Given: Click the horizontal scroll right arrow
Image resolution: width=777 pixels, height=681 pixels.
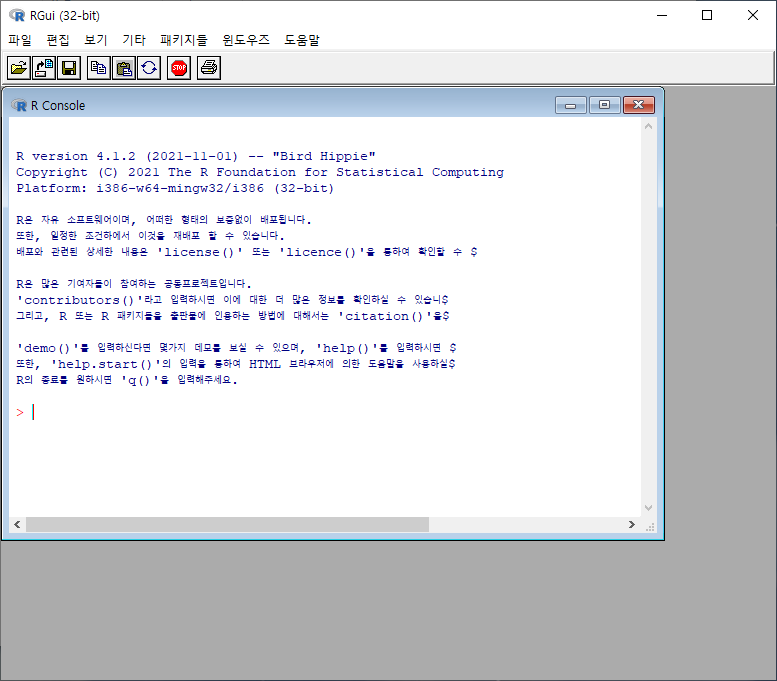Looking at the screenshot, I should [632, 524].
